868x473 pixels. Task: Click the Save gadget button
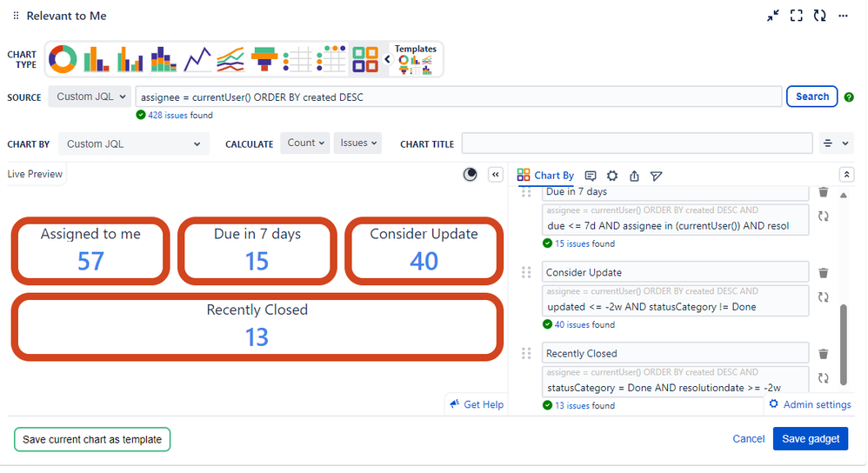(811, 439)
